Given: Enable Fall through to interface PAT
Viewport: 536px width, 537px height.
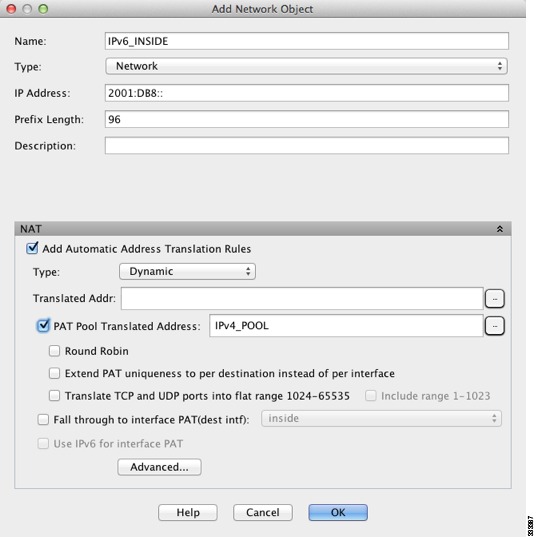Looking at the screenshot, I should pyautogui.click(x=43, y=420).
